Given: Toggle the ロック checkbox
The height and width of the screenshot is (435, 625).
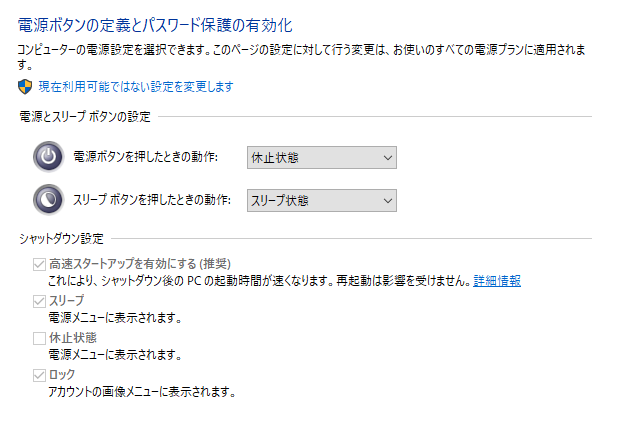Looking at the screenshot, I should (40, 375).
